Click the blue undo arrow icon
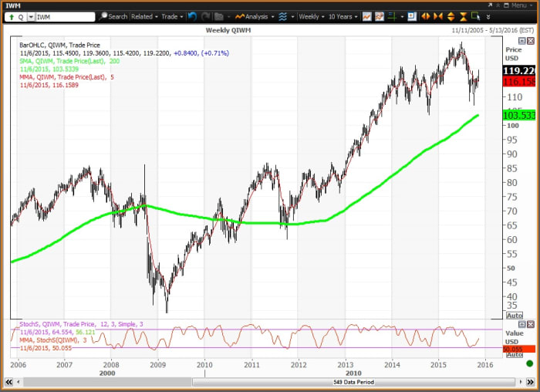The image size is (540, 392). click(x=192, y=16)
